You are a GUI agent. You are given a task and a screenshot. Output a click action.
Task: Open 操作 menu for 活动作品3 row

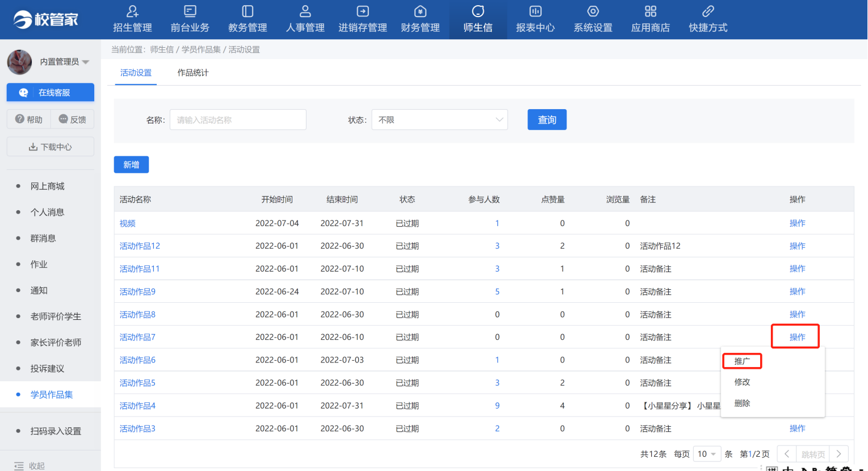[797, 428]
